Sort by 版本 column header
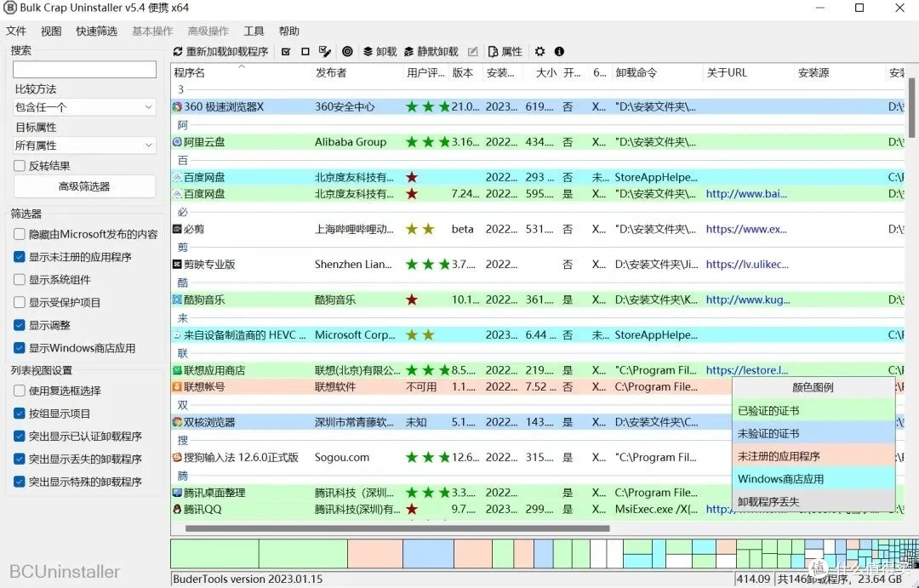 (x=466, y=72)
